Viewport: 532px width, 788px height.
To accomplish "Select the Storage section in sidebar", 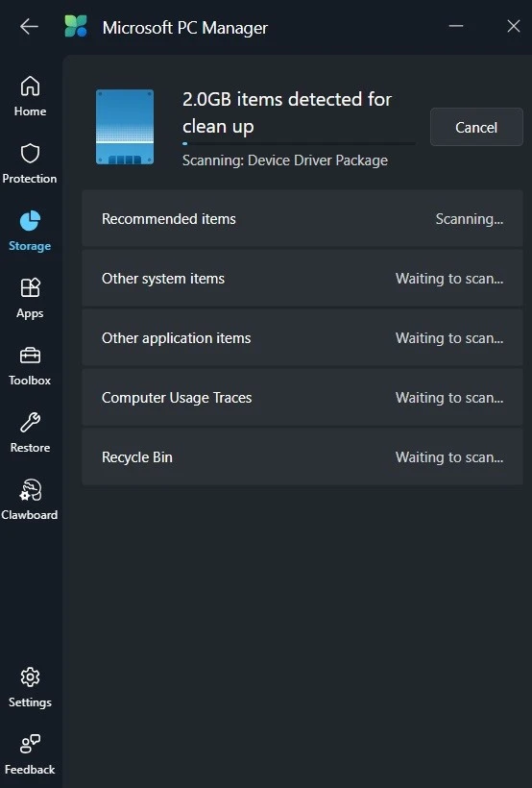I will (x=30, y=231).
